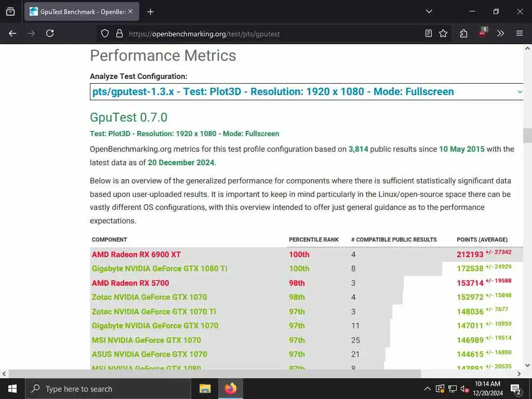Image resolution: width=532 pixels, height=399 pixels.
Task: Expand the Analyze Test Configuration dropdown
Action: coord(307,91)
